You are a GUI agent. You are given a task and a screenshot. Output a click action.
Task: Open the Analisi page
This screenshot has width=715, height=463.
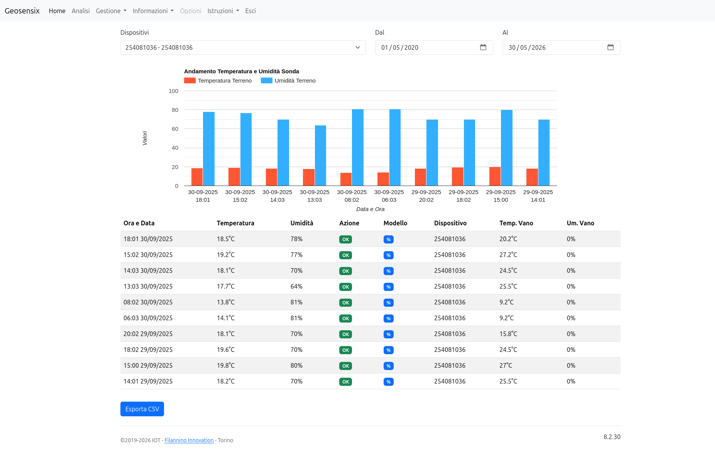point(81,11)
